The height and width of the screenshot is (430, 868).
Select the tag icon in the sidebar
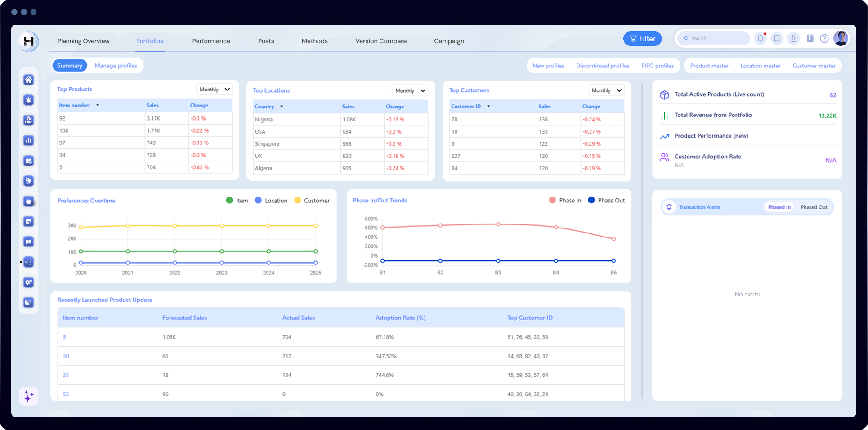[28, 181]
